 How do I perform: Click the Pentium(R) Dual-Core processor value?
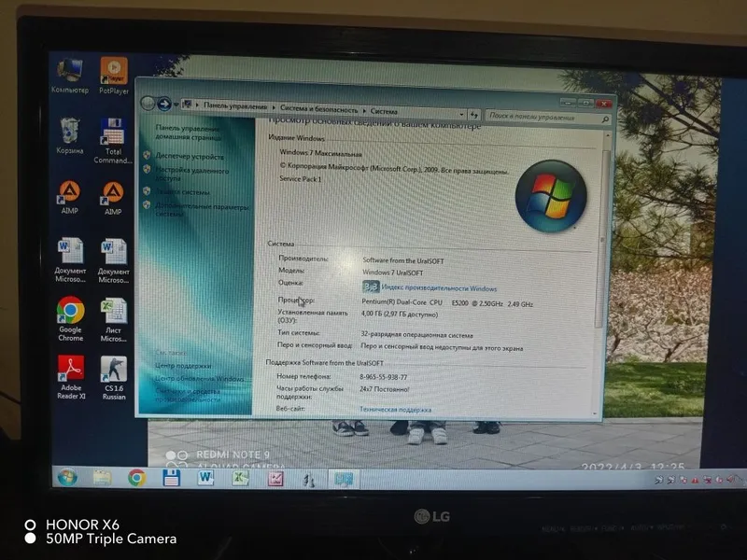tap(447, 302)
